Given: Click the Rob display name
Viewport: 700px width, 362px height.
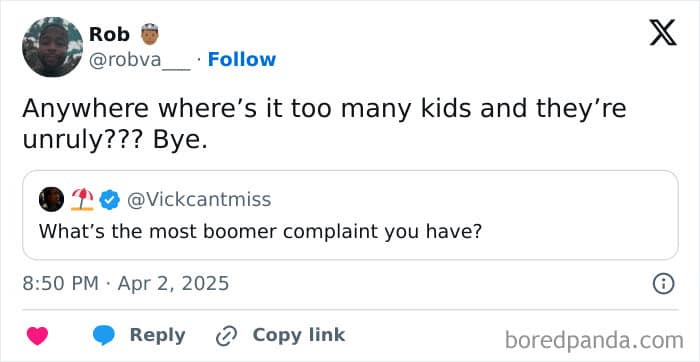Looking at the screenshot, I should [110, 34].
